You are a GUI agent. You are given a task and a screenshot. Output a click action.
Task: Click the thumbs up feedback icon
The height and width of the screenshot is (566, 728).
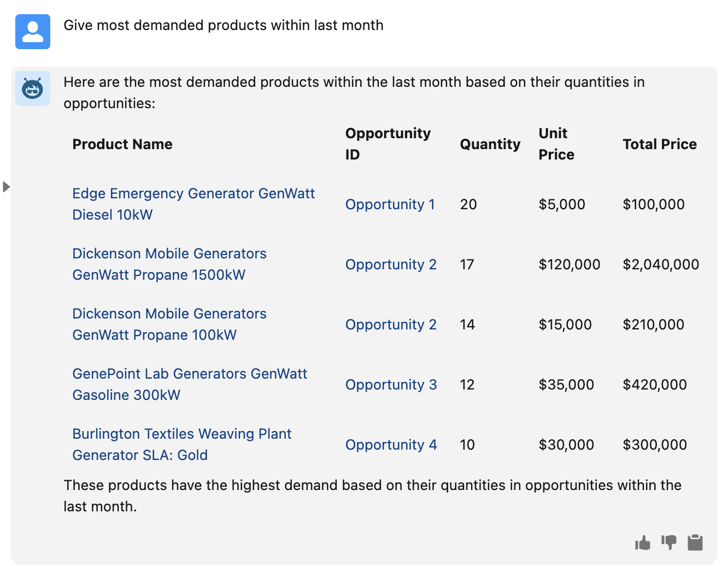(643, 543)
